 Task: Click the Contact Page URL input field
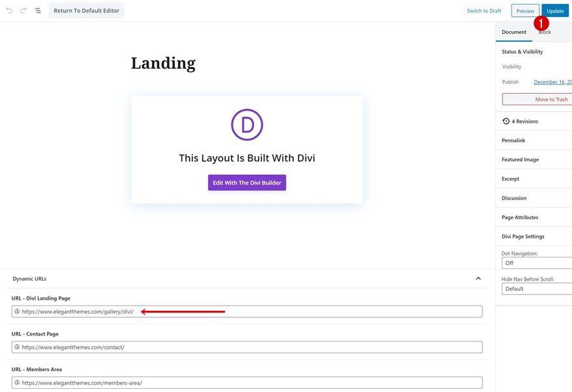tap(247, 347)
